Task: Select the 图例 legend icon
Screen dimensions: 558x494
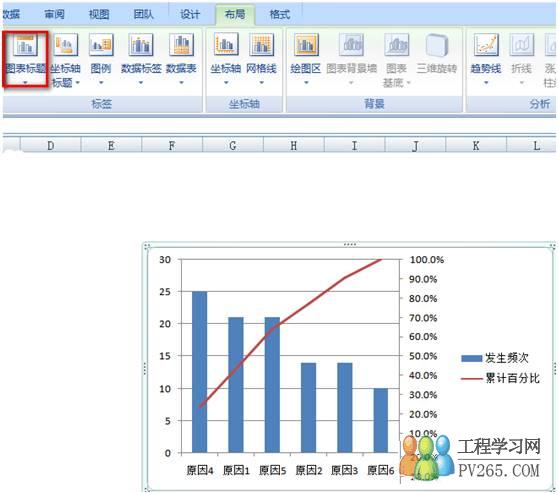Action: pos(101,45)
